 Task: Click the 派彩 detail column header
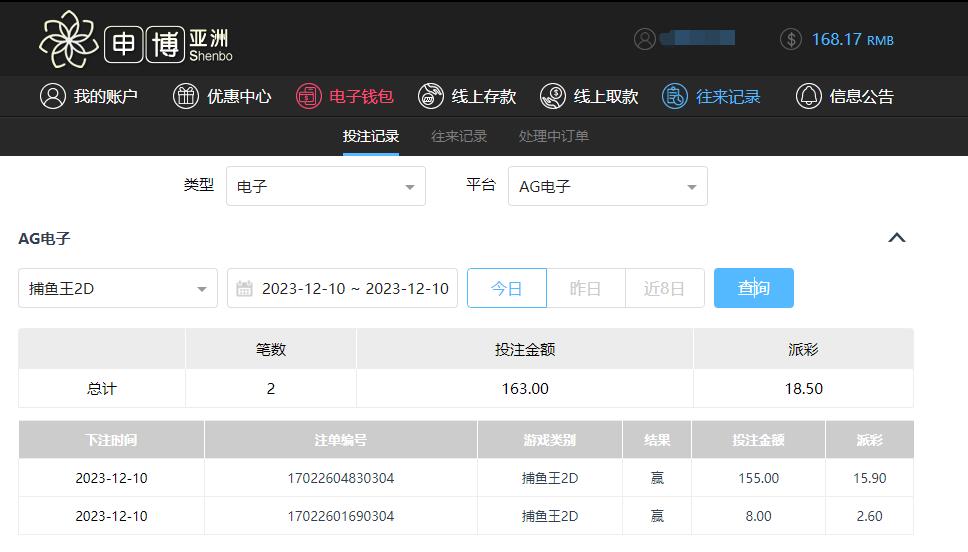click(869, 440)
